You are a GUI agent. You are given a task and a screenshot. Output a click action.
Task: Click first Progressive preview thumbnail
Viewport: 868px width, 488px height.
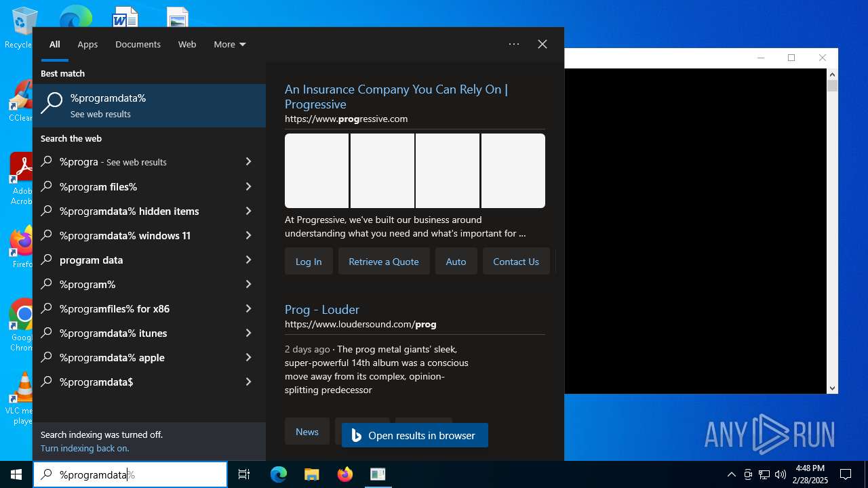317,171
